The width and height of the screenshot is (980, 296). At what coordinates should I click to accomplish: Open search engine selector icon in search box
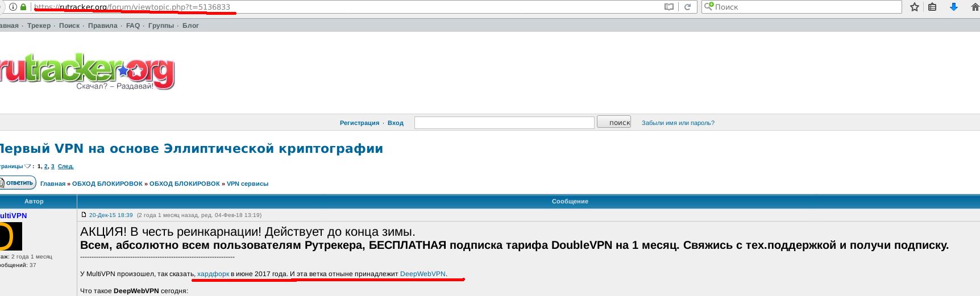(709, 7)
